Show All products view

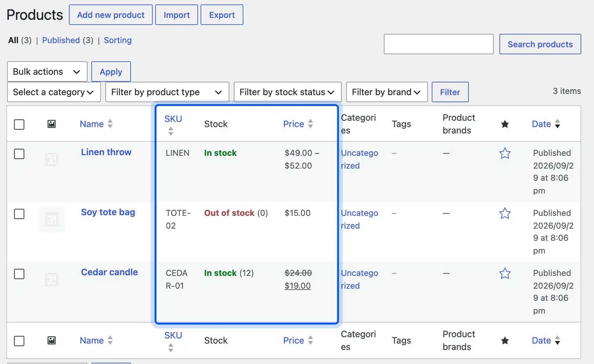coord(13,40)
